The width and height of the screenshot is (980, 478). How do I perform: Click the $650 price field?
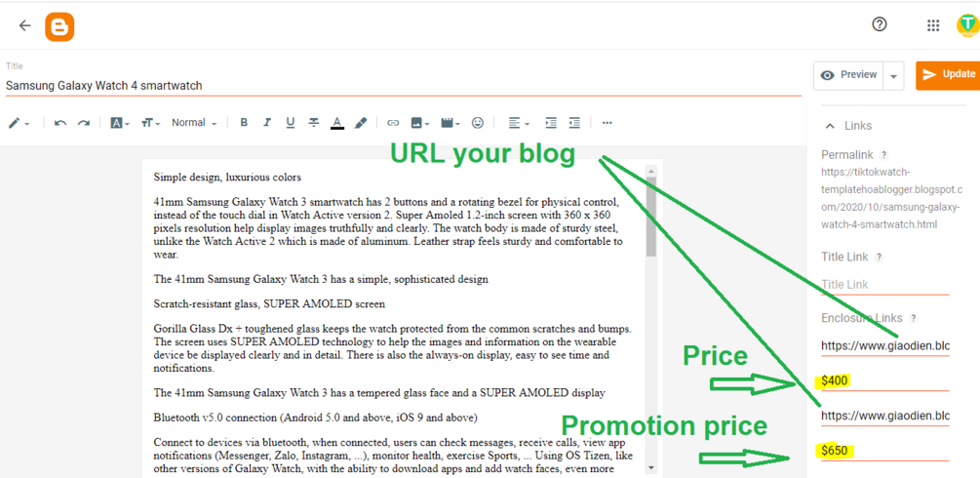(885, 451)
